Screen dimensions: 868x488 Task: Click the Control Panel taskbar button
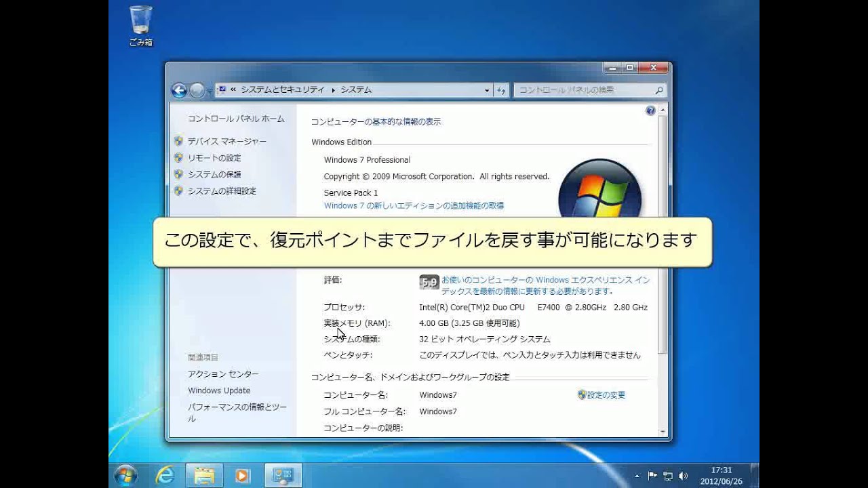[x=283, y=476]
